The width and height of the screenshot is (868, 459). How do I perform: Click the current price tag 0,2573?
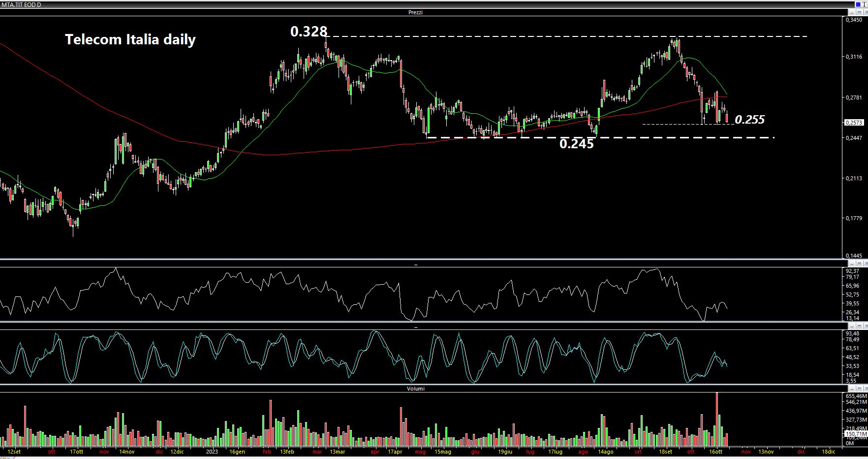click(854, 123)
